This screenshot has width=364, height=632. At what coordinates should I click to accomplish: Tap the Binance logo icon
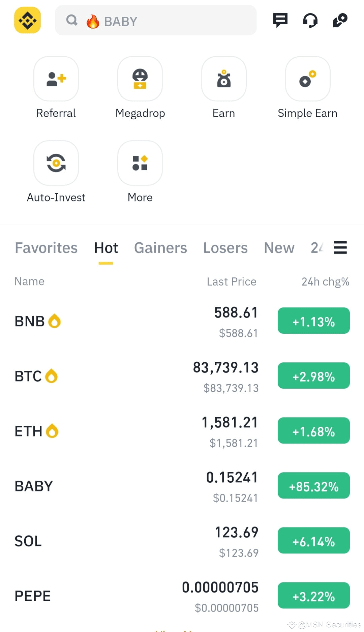tap(27, 20)
